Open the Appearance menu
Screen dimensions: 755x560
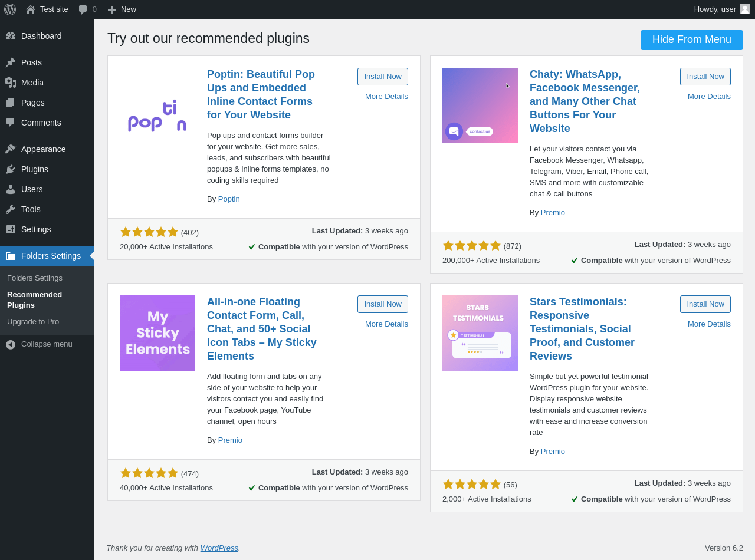(x=43, y=149)
